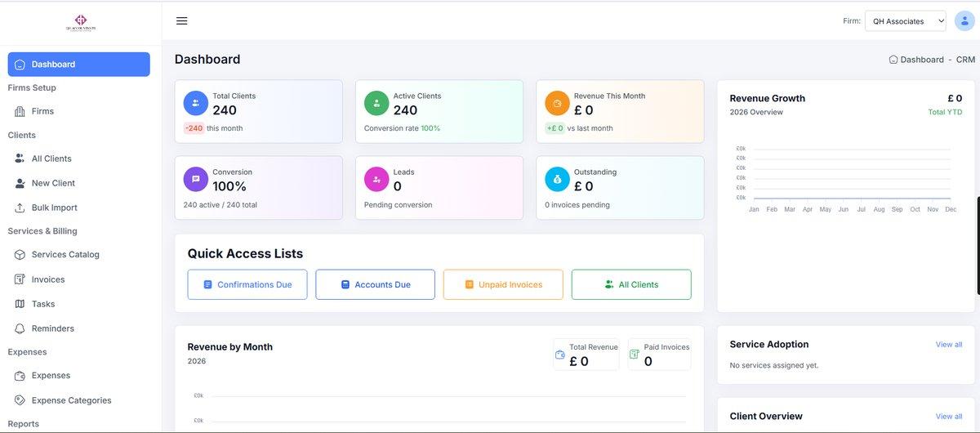
Task: Open All Clients quick access button
Action: click(x=631, y=284)
